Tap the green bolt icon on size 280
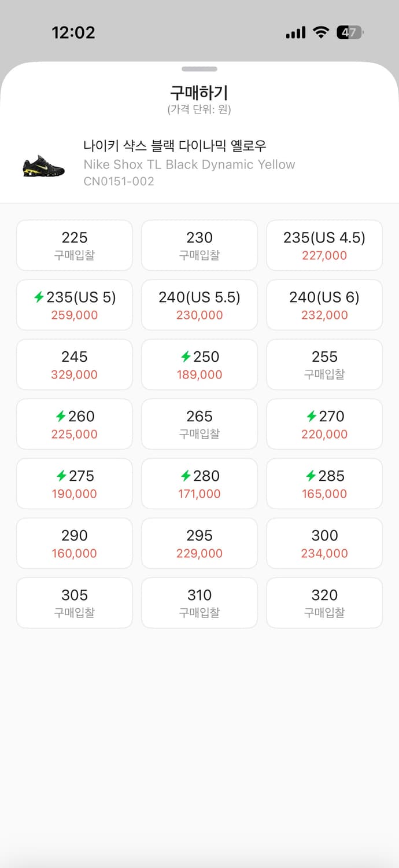 click(x=186, y=476)
